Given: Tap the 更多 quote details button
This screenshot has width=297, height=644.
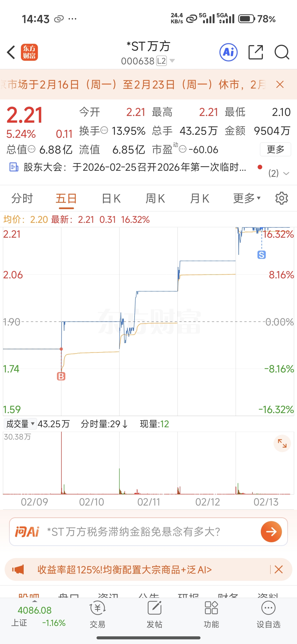Looking at the screenshot, I should pos(275,149).
